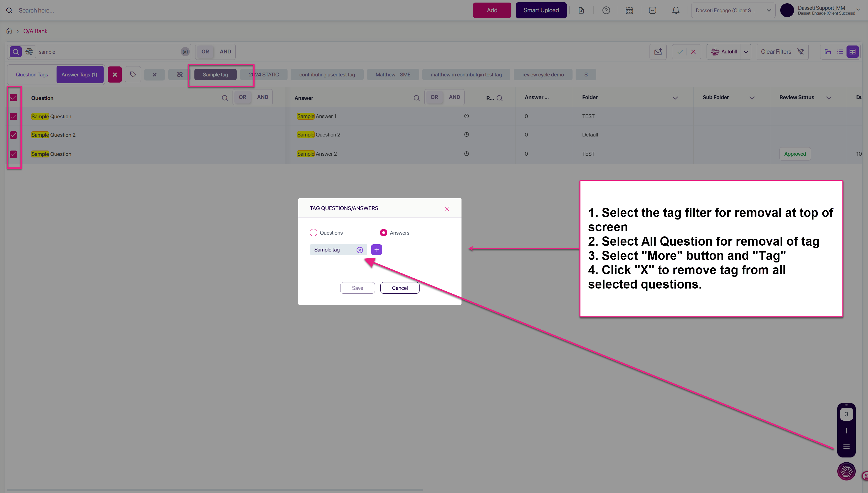
Task: Select the Matthew - SME tag chip
Action: point(393,74)
